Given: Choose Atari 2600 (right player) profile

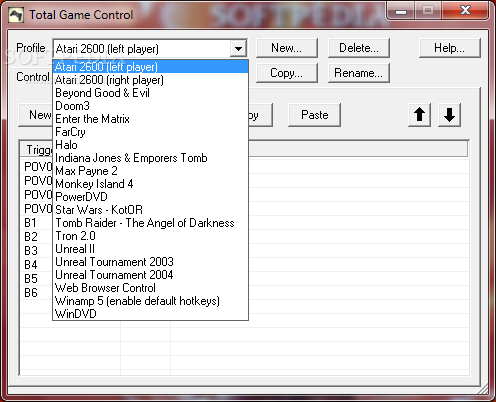Looking at the screenshot, I should click(150, 80).
